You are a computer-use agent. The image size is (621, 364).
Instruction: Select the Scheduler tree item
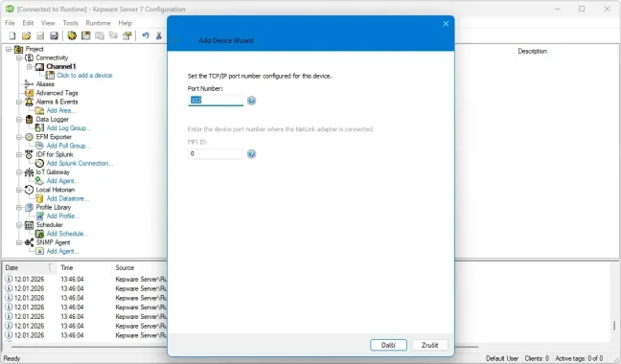[50, 225]
